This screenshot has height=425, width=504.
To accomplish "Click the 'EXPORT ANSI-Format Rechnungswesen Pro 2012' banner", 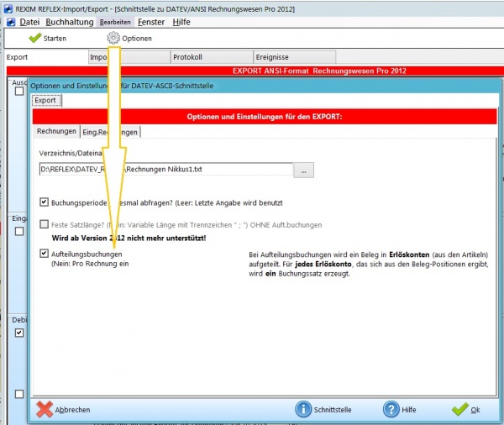I will pyautogui.click(x=319, y=71).
